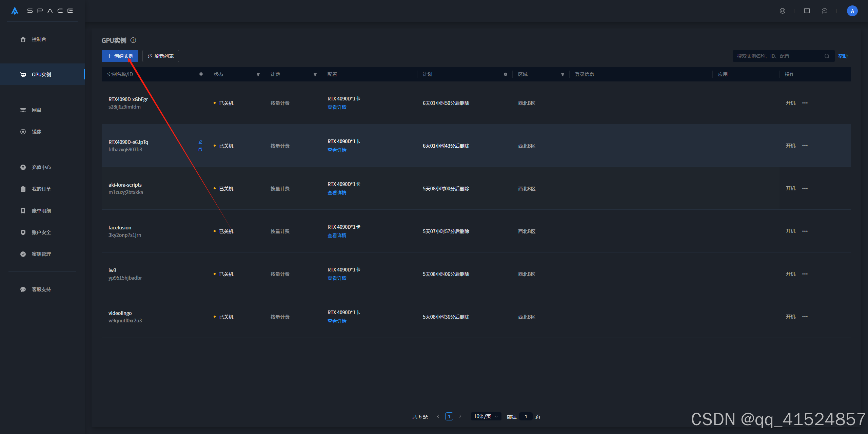Open the 区域 column filter
868x434 pixels.
pos(563,75)
